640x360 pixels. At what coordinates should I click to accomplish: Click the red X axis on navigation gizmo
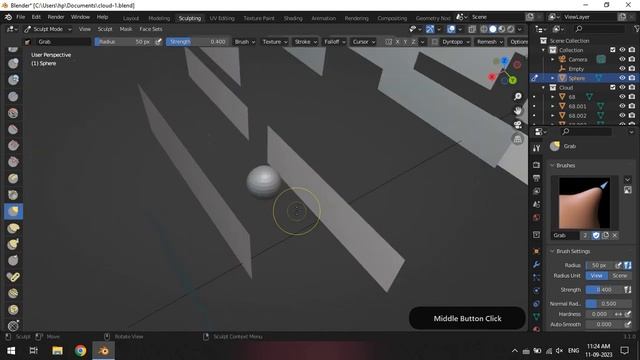[492, 76]
